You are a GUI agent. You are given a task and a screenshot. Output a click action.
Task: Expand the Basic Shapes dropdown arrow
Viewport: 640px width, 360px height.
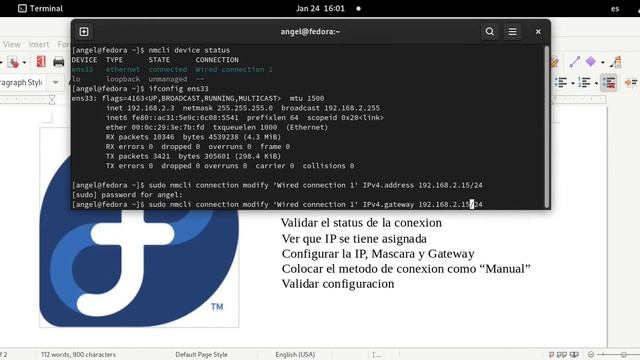point(602,62)
